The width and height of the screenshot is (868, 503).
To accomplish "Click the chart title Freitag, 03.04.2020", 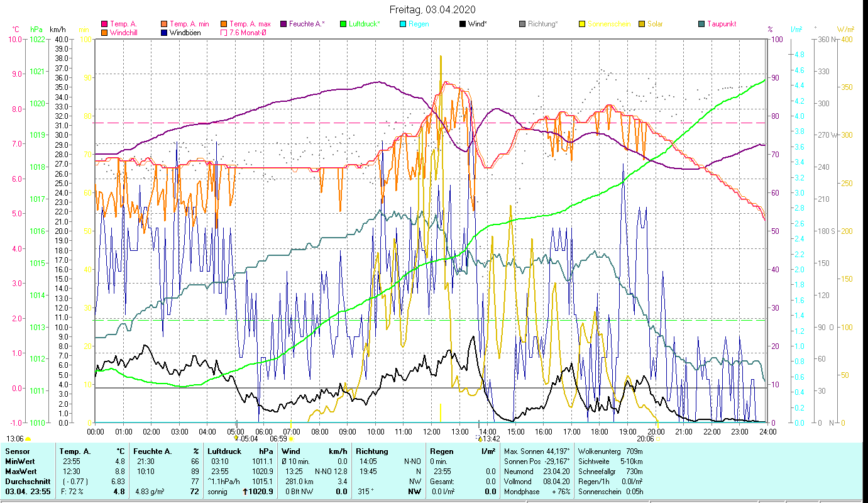I will tap(432, 9).
